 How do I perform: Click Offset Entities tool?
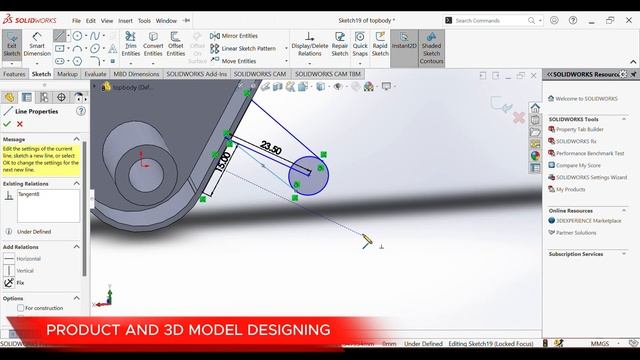pyautogui.click(x=176, y=45)
